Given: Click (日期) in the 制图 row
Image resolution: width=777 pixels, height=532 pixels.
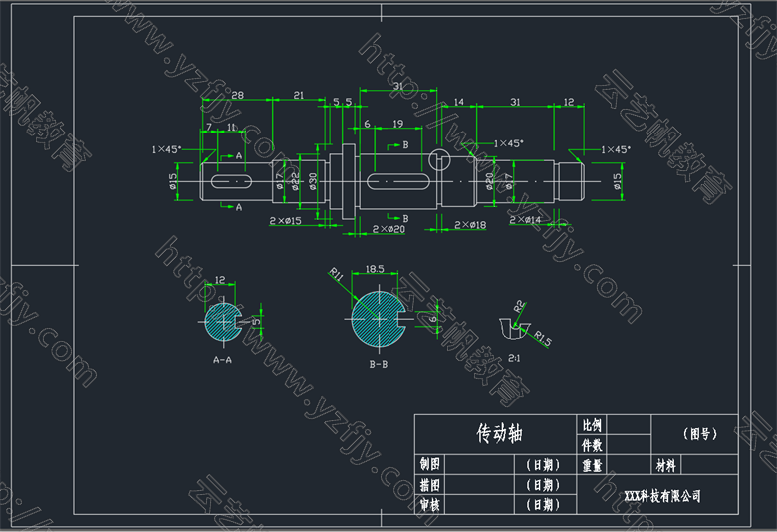Looking at the screenshot, I should pos(543,464).
